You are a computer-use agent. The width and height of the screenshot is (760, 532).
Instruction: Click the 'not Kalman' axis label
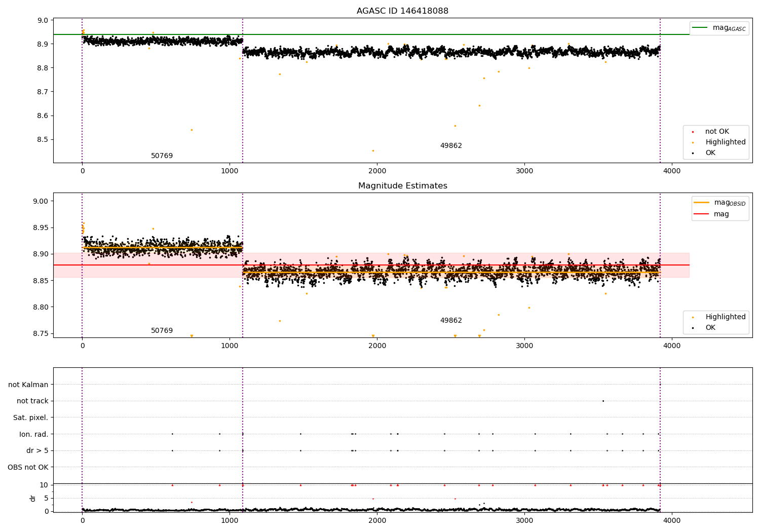click(x=28, y=385)
